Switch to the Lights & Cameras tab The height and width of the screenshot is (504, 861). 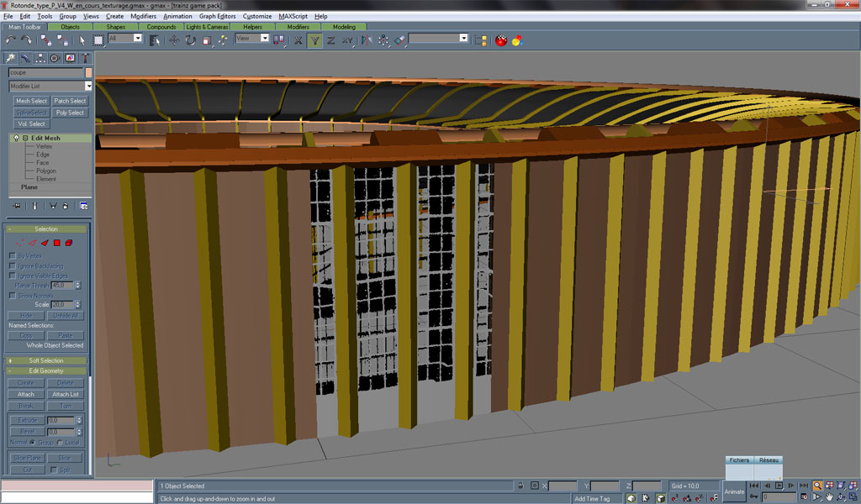click(207, 27)
